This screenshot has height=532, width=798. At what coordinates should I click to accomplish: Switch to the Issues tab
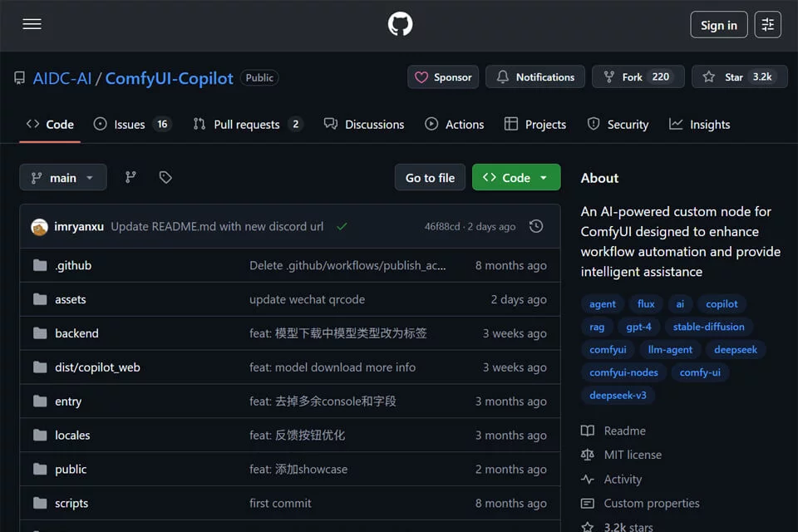pyautogui.click(x=133, y=124)
